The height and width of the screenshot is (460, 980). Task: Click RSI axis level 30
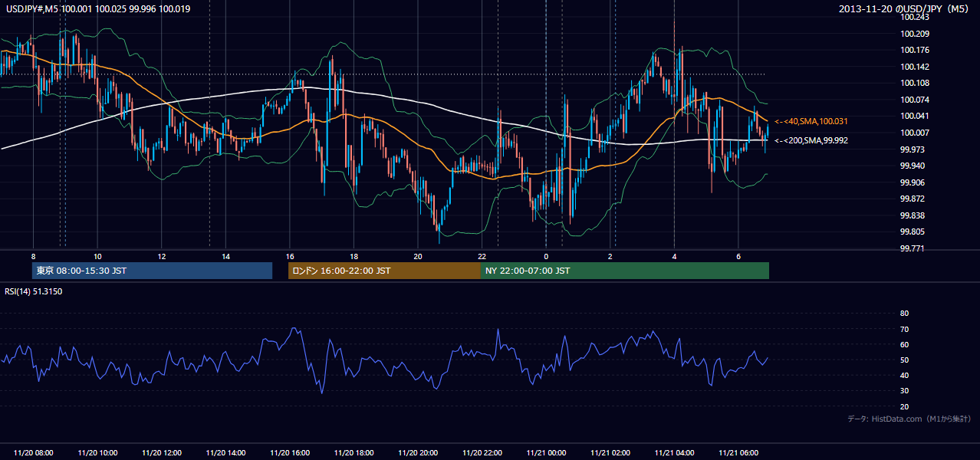pyautogui.click(x=904, y=391)
